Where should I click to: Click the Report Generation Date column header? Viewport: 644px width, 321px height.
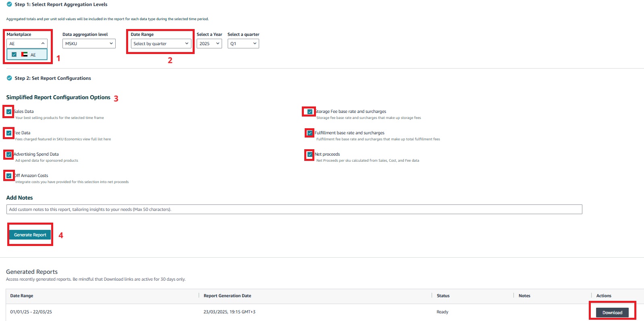click(x=227, y=296)
